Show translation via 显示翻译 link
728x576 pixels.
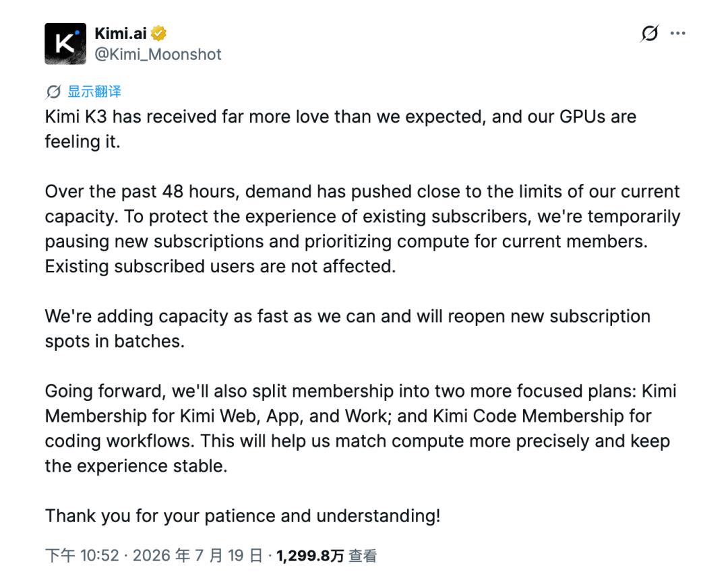pyautogui.click(x=94, y=92)
